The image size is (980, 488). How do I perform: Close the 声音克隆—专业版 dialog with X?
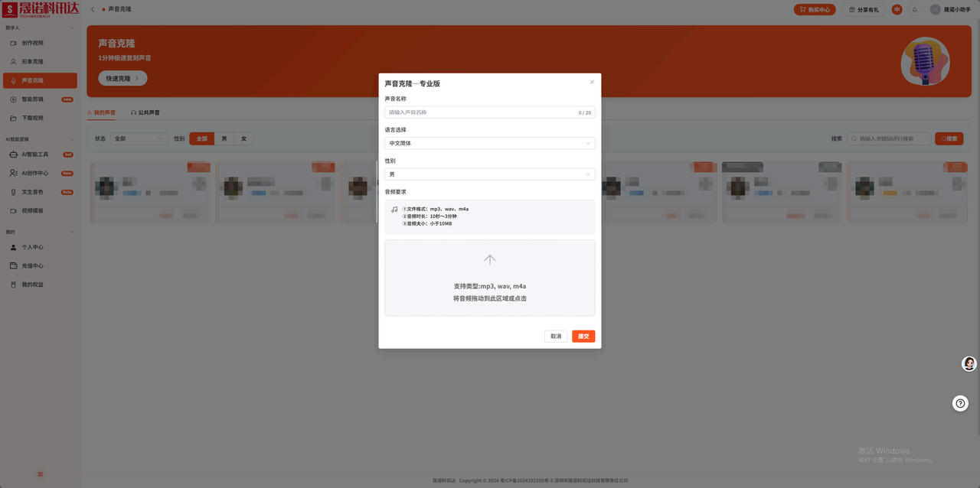pyautogui.click(x=592, y=82)
